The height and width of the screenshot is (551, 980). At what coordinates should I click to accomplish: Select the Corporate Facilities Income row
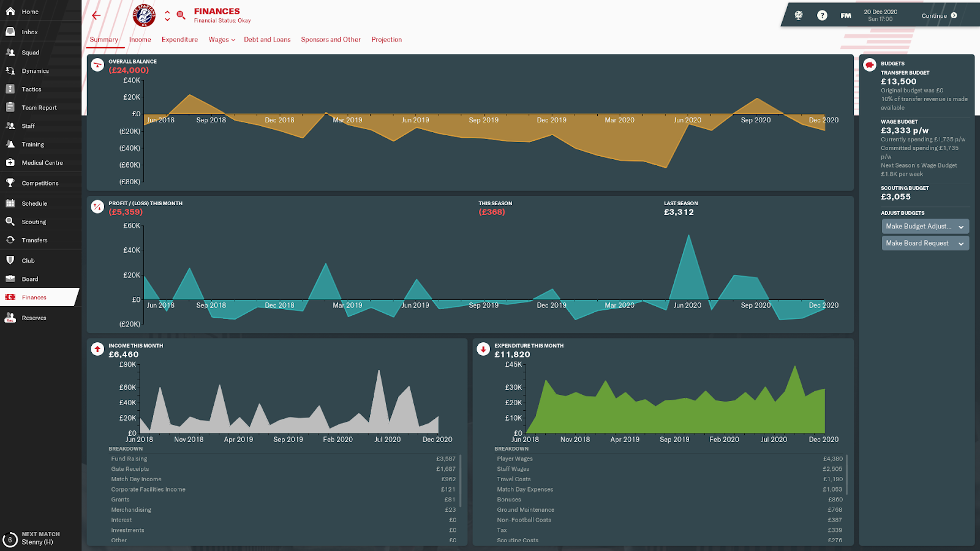pyautogui.click(x=283, y=489)
